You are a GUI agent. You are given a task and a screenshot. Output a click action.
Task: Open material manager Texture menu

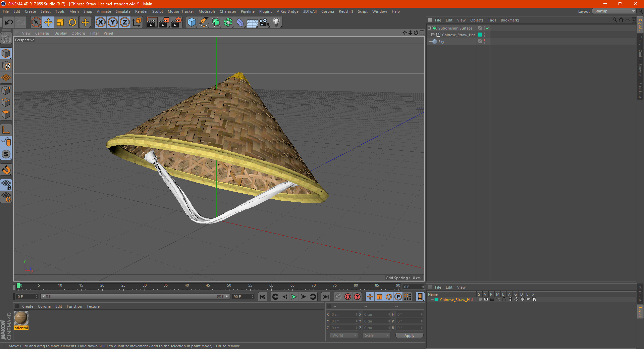[x=93, y=306]
